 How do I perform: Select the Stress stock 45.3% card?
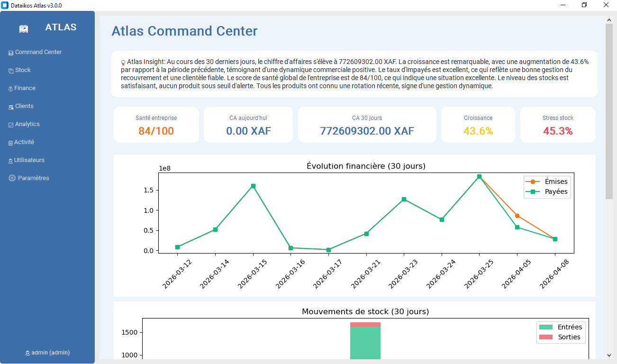(x=558, y=125)
